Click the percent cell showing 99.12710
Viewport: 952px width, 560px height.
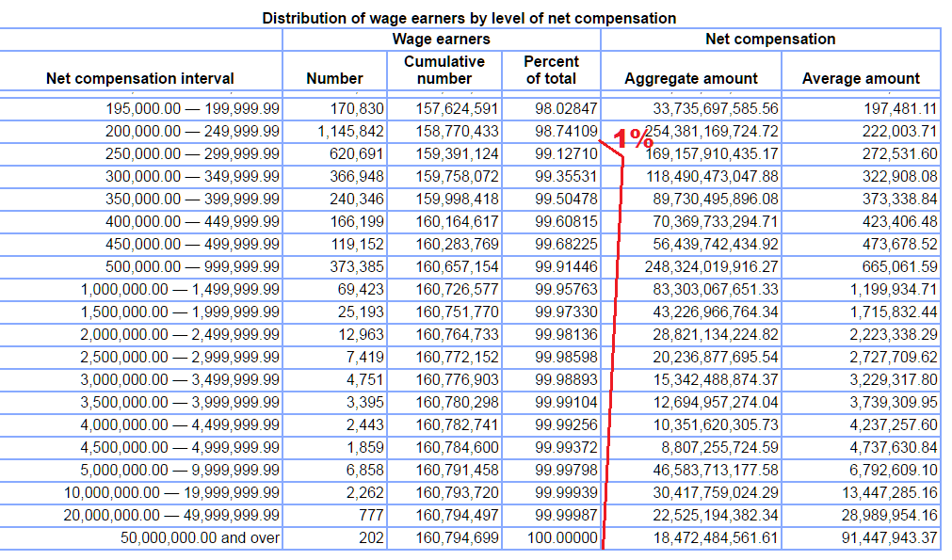pyautogui.click(x=566, y=154)
